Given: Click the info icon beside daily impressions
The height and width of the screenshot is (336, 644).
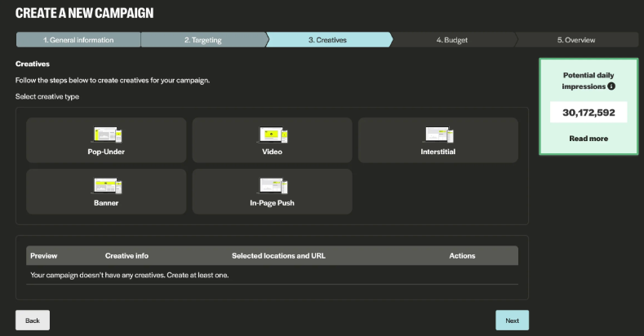Looking at the screenshot, I should (x=611, y=86).
